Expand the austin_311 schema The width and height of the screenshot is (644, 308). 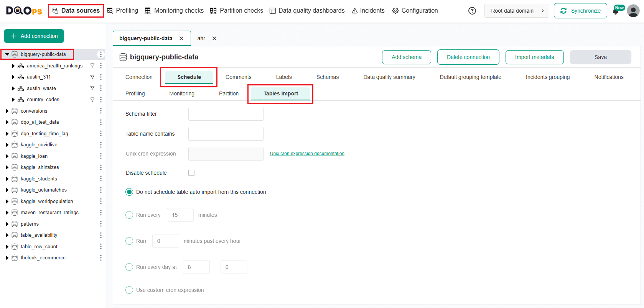tap(13, 77)
